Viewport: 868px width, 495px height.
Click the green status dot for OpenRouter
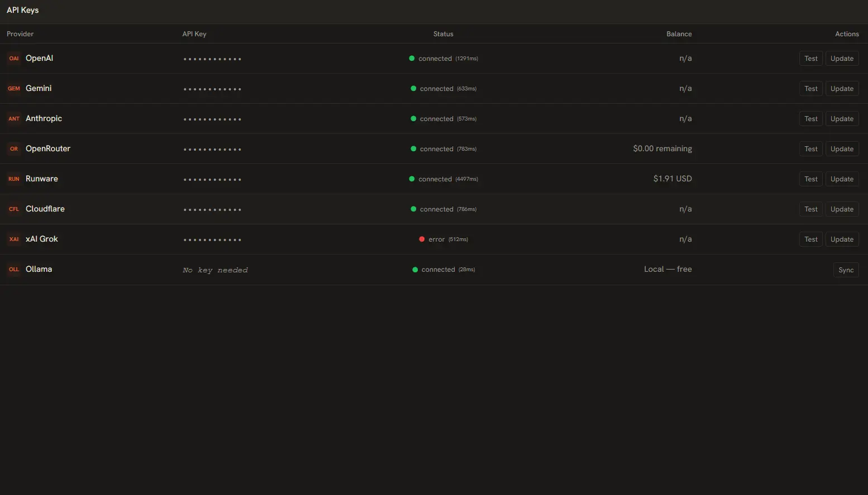[413, 149]
